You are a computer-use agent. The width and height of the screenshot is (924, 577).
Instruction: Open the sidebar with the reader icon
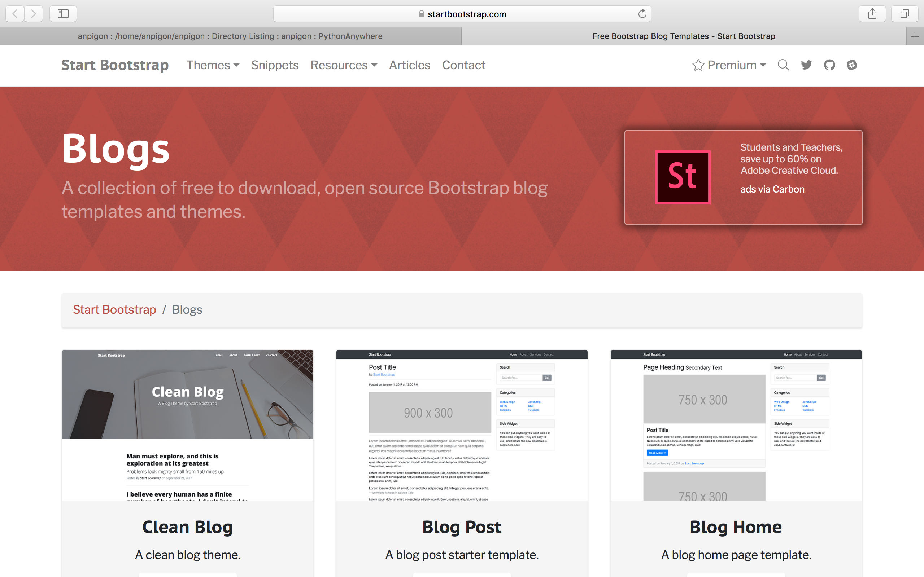[x=63, y=14]
